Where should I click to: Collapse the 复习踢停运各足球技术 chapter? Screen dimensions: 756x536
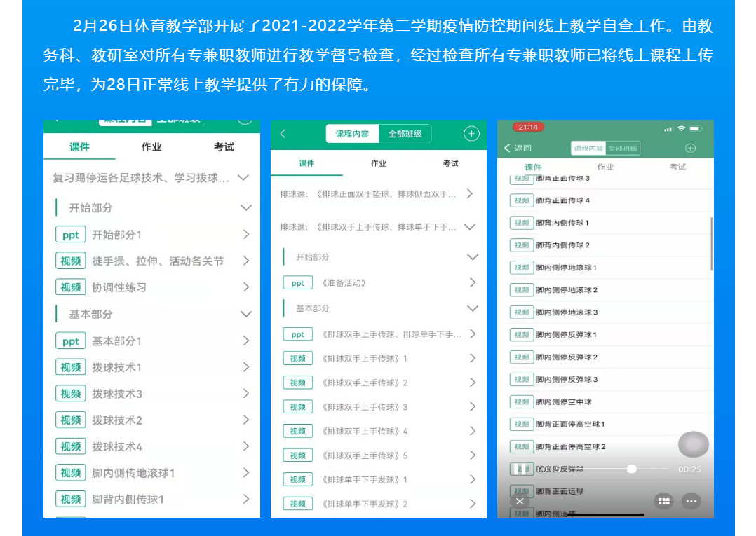243,178
